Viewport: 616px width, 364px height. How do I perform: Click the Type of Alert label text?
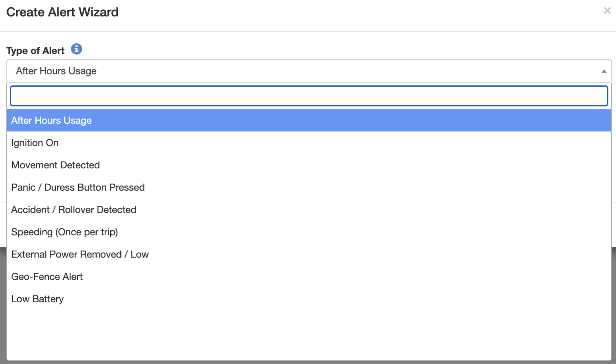35,51
